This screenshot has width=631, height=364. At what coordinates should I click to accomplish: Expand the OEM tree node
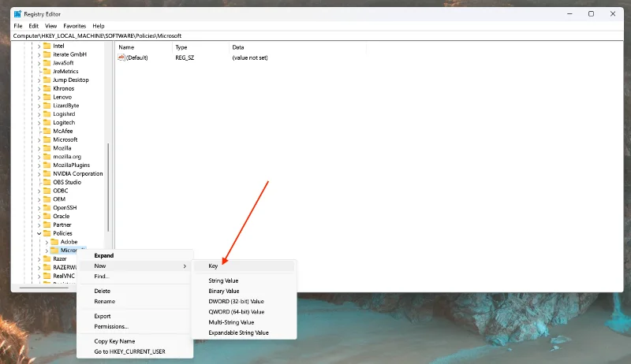click(39, 199)
